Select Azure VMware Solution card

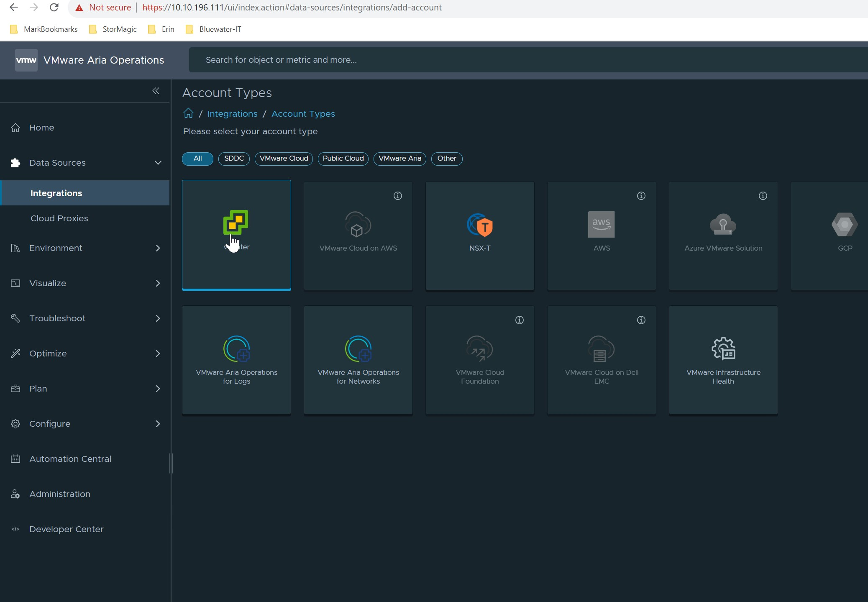tap(723, 235)
